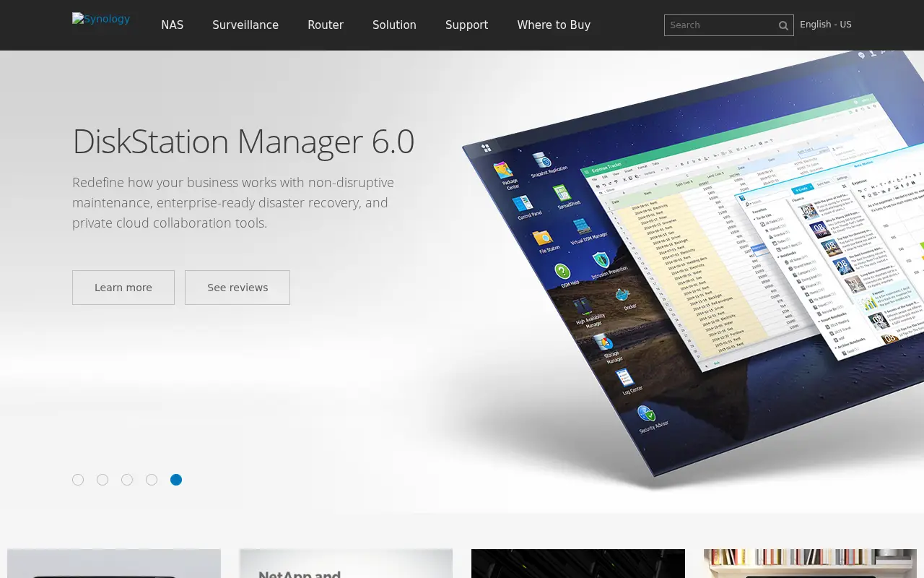The width and height of the screenshot is (924, 578).
Task: Click File Station folder icon in DSM image
Action: coord(542,238)
